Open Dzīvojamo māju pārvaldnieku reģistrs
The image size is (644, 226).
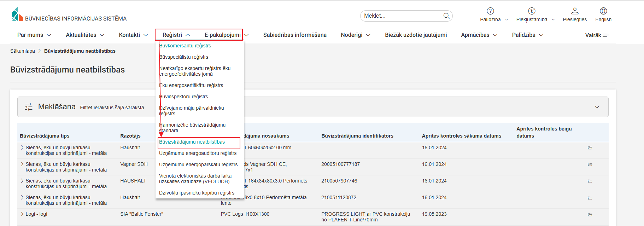(192, 111)
